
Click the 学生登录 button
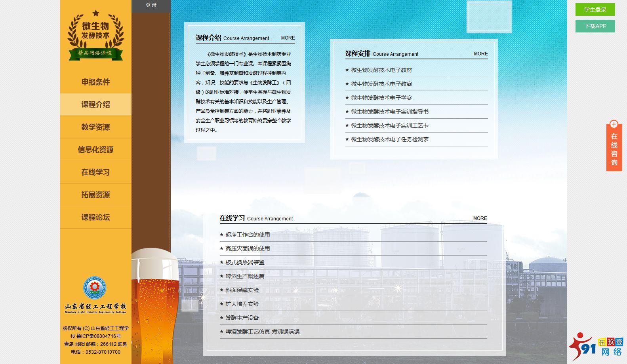click(595, 9)
